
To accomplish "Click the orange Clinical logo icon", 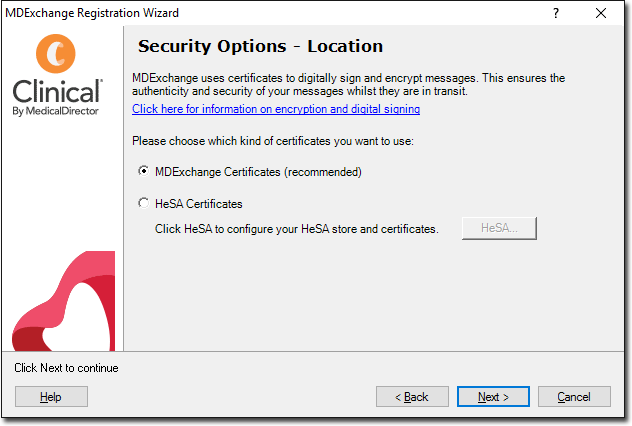I will pyautogui.click(x=56, y=54).
